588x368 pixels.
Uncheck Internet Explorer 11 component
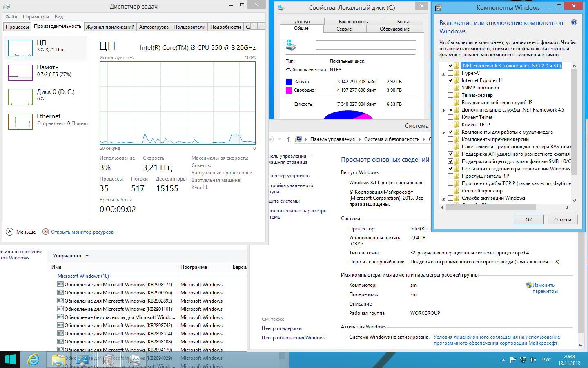tap(450, 80)
